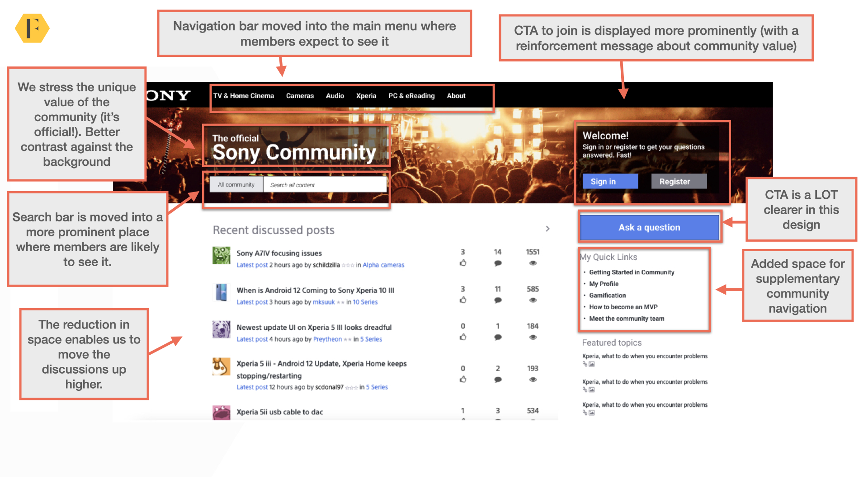Click the star rating next to scdonal97
Image resolution: width=868 pixels, height=488 pixels.
tap(351, 387)
